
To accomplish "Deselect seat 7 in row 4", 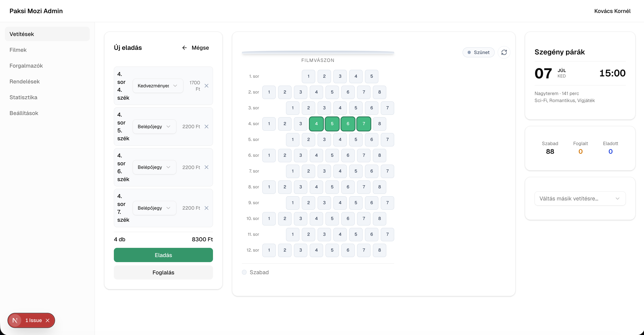I will click(x=364, y=124).
